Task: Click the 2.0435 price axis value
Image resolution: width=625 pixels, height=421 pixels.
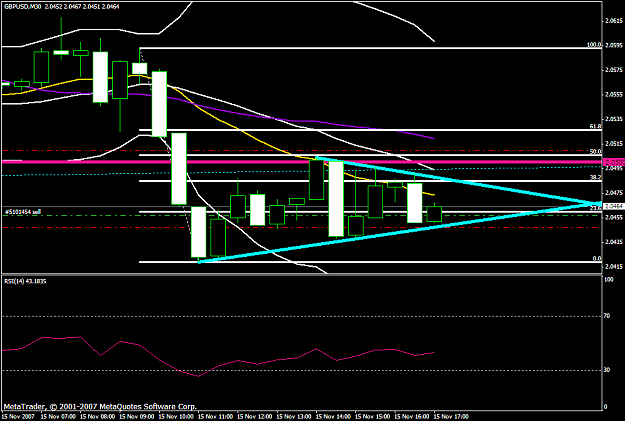Action: 613,242
